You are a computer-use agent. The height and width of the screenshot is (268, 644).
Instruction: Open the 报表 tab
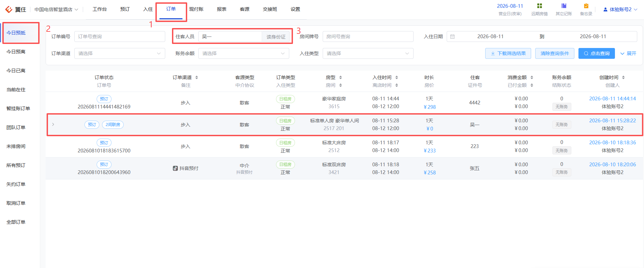coord(222,9)
